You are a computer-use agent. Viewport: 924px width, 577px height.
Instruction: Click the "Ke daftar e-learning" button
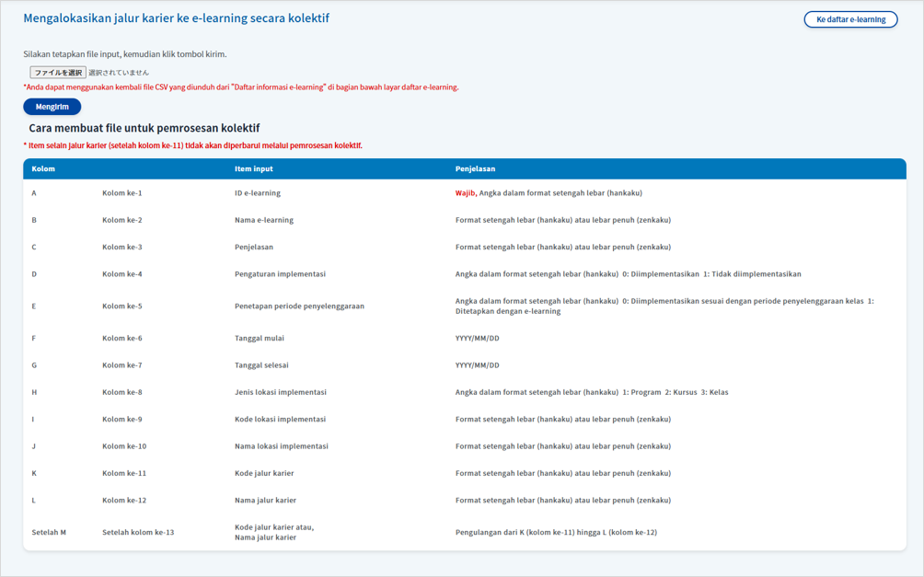coord(850,19)
